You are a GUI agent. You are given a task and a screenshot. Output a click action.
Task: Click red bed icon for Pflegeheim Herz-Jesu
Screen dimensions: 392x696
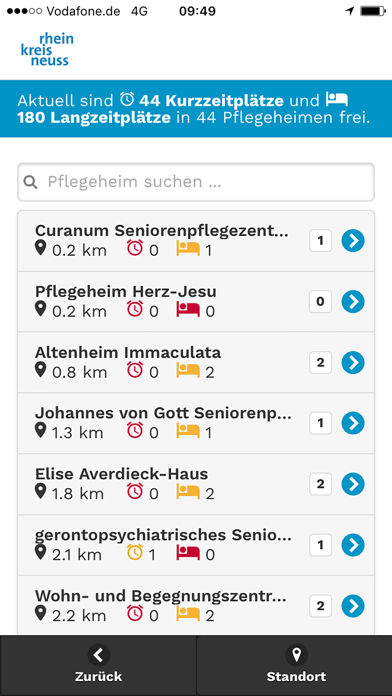188,309
